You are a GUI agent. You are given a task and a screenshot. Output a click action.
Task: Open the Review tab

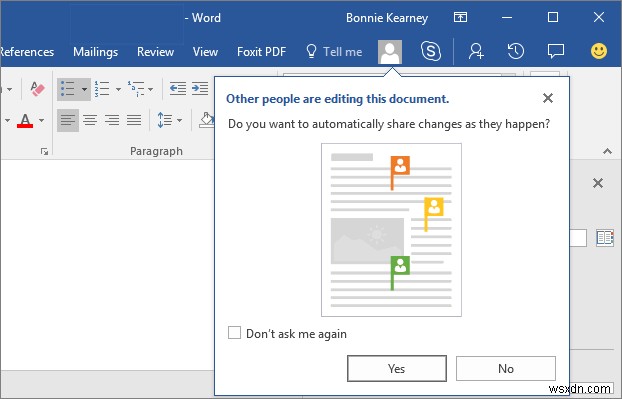click(x=156, y=52)
